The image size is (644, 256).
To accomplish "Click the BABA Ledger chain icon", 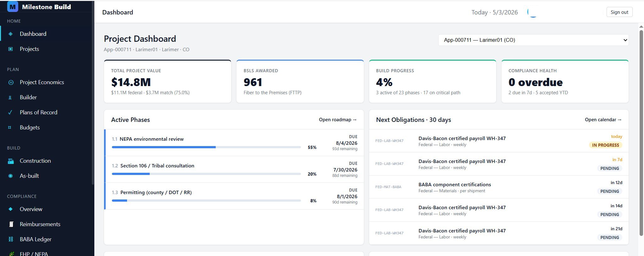I will pyautogui.click(x=11, y=239).
